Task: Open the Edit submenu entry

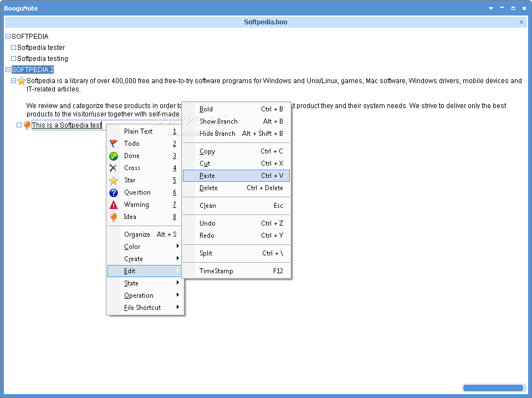Action: [x=145, y=271]
